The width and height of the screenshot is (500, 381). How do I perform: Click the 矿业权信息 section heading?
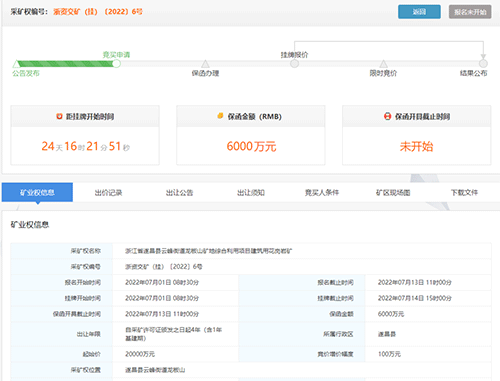click(30, 225)
